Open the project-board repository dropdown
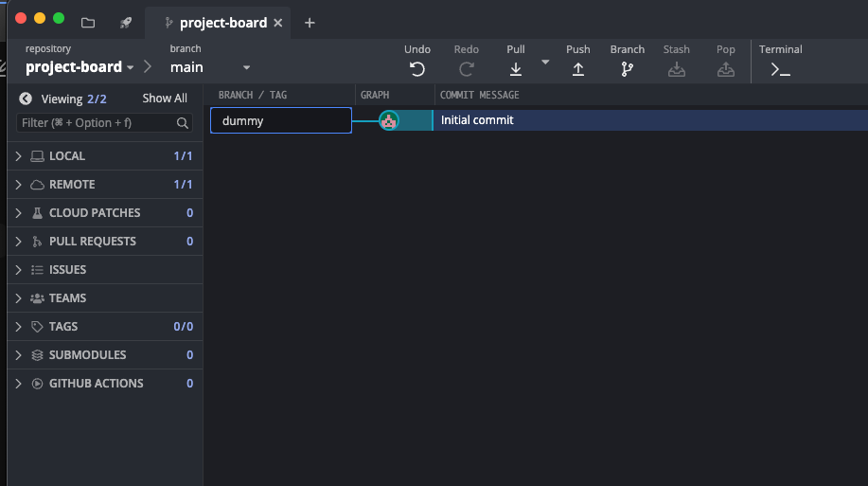Screen dimensions: 868x486 click(x=80, y=67)
